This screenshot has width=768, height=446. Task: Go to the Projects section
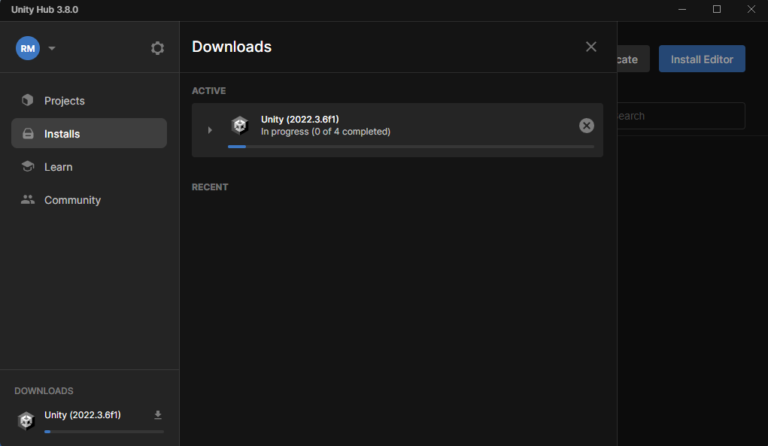[64, 100]
